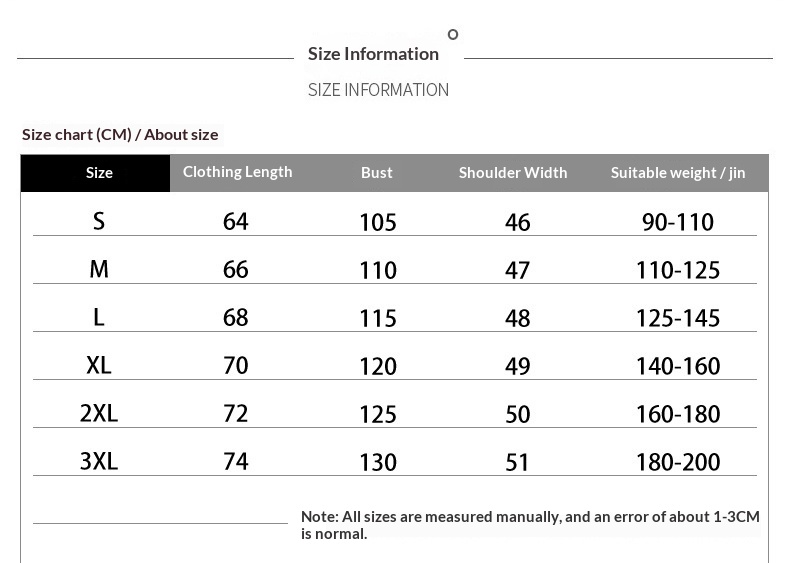Select the Size header cell
The image size is (790, 563).
pos(95,173)
